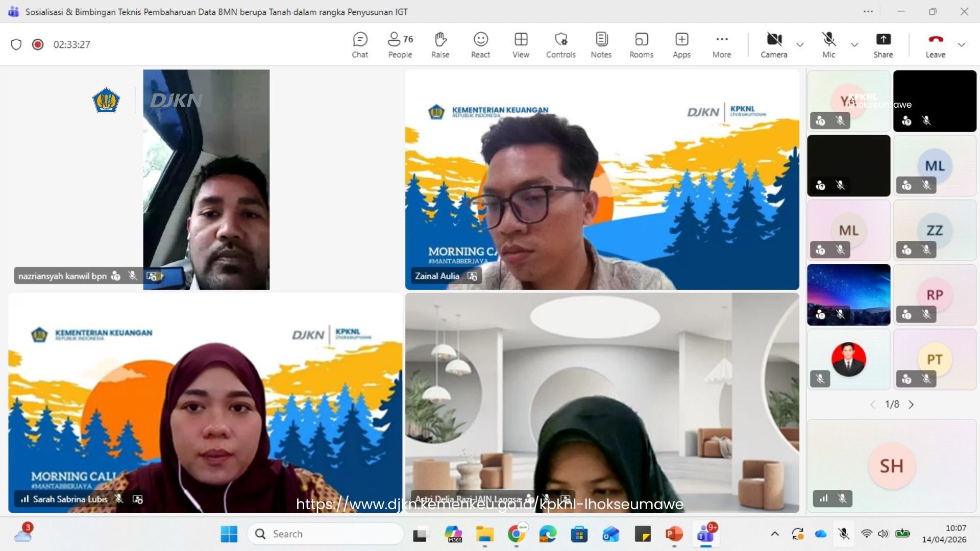Open the Controls menu

pos(560,45)
